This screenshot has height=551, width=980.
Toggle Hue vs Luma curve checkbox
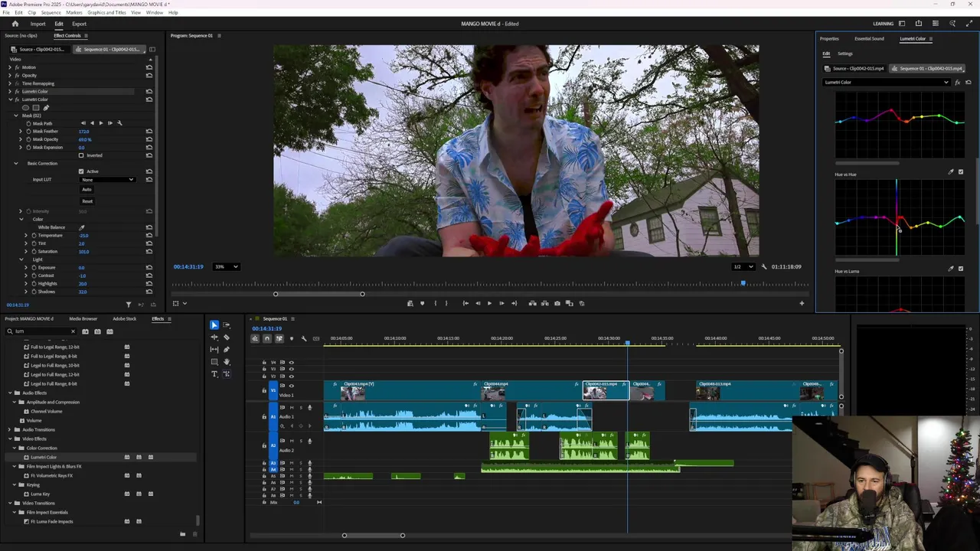tap(961, 269)
